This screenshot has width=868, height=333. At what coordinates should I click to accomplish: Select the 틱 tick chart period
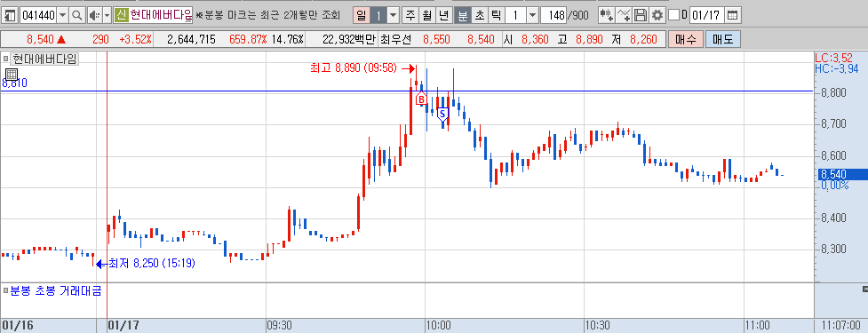(496, 15)
